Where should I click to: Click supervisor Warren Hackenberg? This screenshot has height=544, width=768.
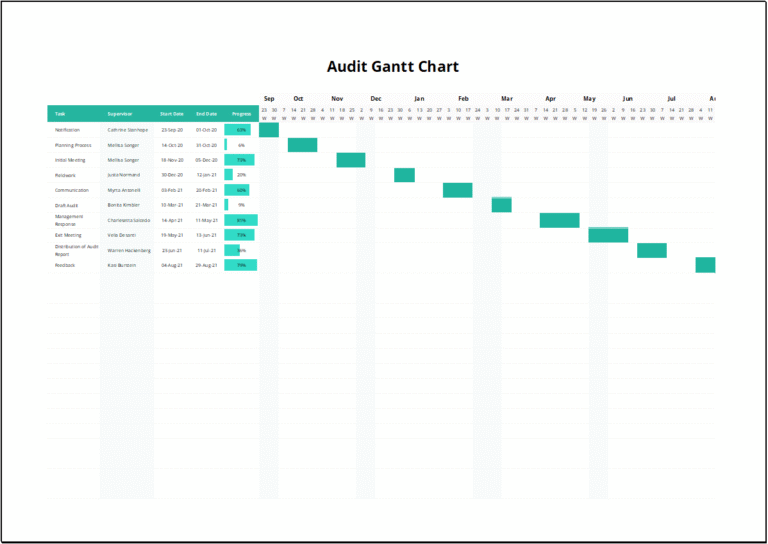[129, 250]
